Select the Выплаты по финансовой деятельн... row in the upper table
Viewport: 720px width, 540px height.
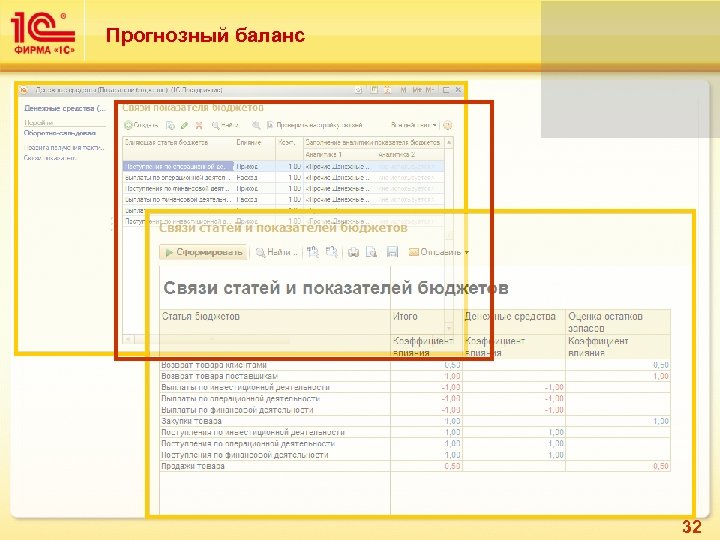click(x=283, y=199)
